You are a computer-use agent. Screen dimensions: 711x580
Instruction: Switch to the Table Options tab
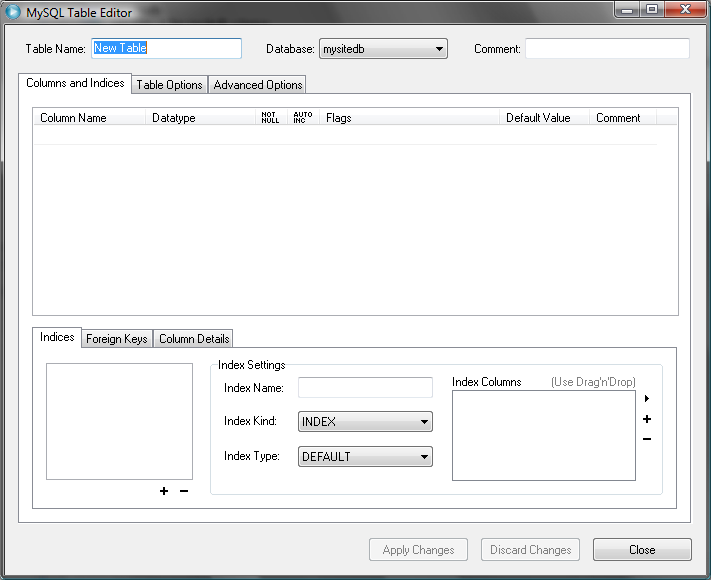169,85
